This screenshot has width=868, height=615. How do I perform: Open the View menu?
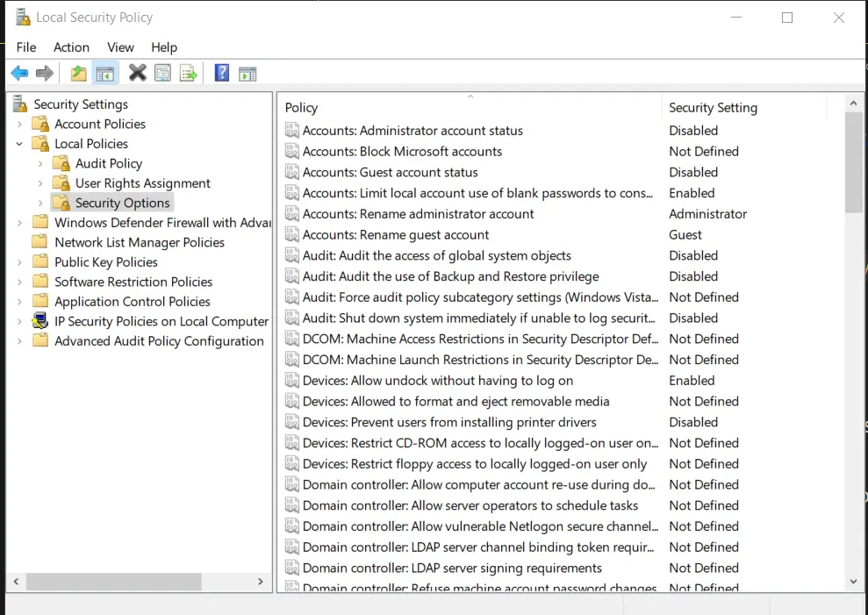(x=120, y=47)
